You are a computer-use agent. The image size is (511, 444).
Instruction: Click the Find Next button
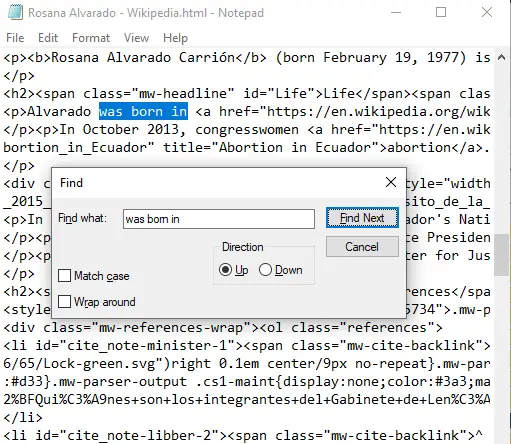click(362, 218)
